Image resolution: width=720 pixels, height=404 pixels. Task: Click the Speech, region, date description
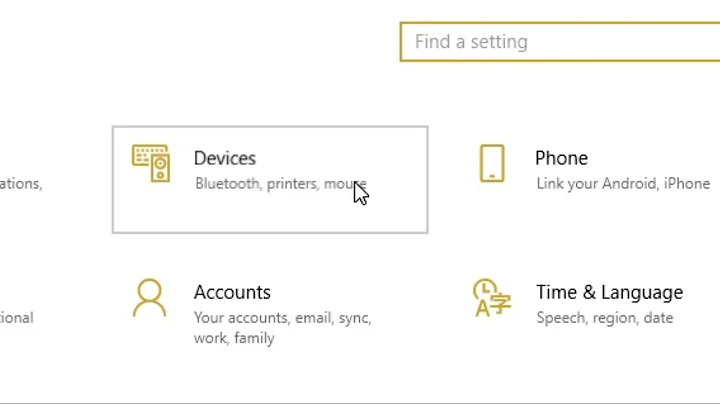click(x=604, y=318)
